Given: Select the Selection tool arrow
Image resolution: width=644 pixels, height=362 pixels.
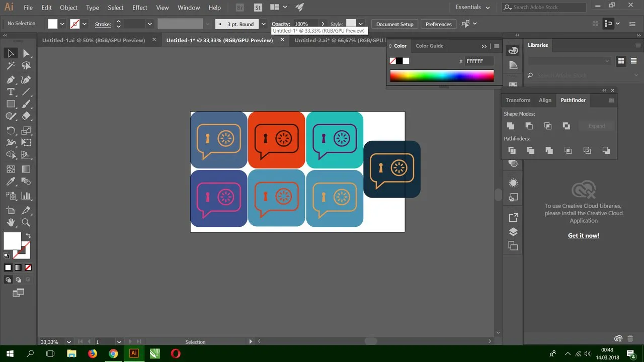Looking at the screenshot, I should (x=11, y=53).
